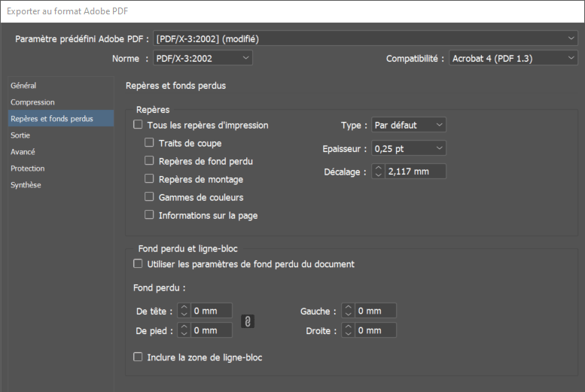Open the Compression section
Viewport: 585px width, 392px height.
click(32, 102)
